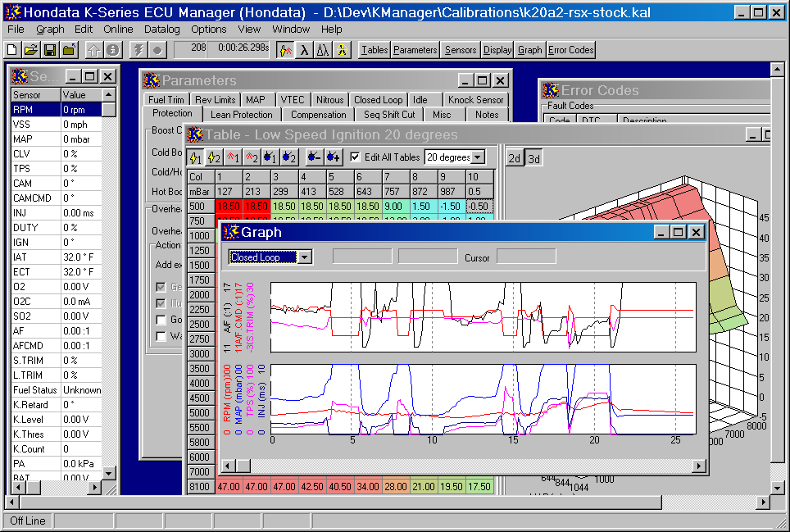The width and height of the screenshot is (790, 532).
Task: Open the Datalog menu
Action: coord(161,30)
